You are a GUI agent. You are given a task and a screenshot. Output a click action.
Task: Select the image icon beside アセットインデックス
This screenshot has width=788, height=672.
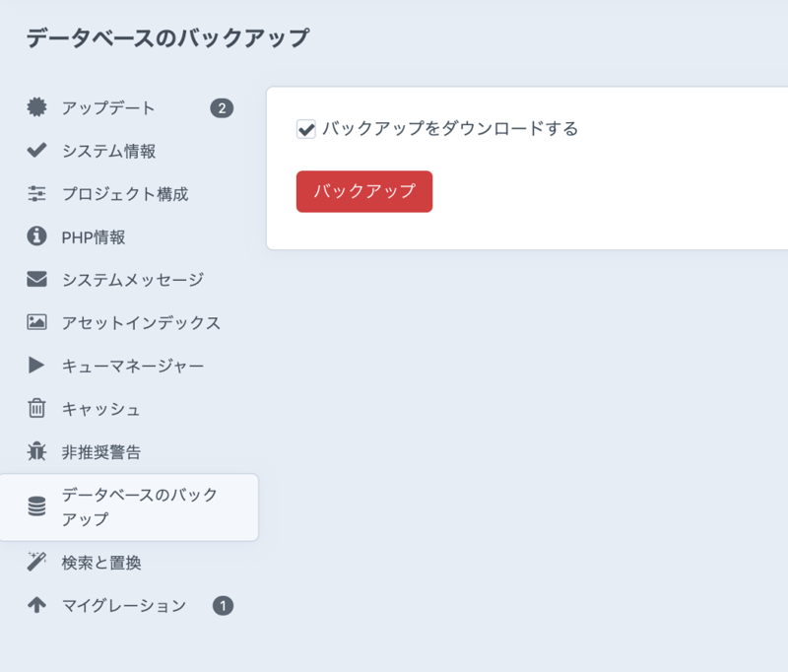coord(34,322)
